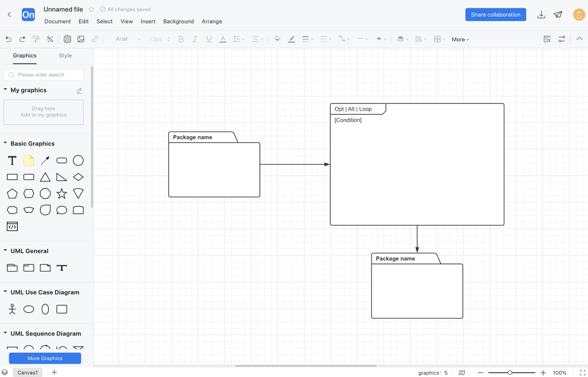
Task: Open the More dropdown in the toolbar
Action: [x=460, y=40]
